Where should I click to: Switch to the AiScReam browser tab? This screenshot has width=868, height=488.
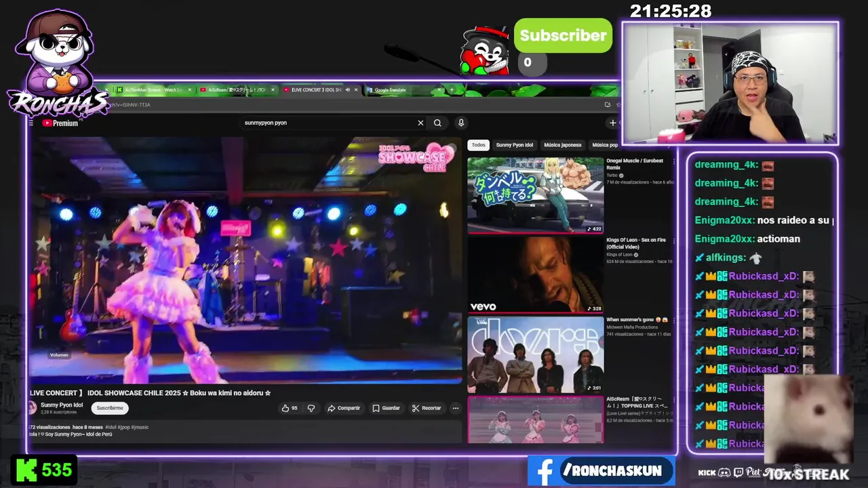(x=236, y=89)
